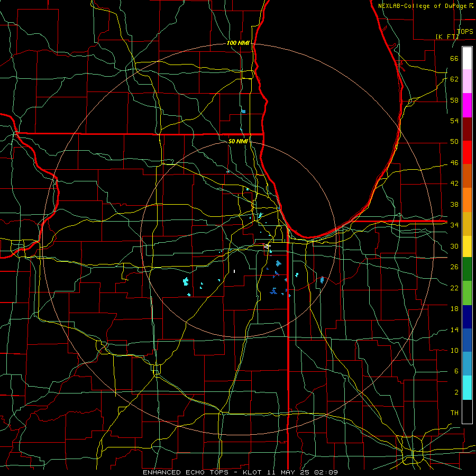Click the yellow legend swatch
The height and width of the screenshot is (476, 476).
click(467, 246)
